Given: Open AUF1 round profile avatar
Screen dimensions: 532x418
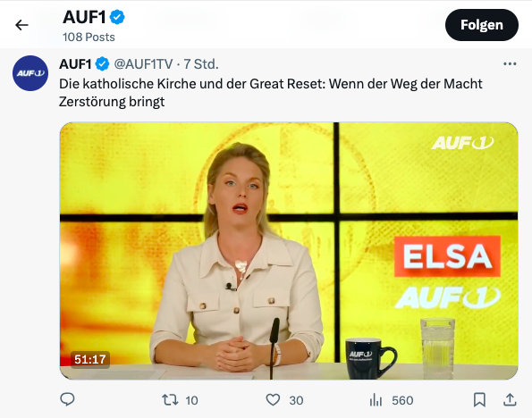Looking at the screenshot, I should click(x=30, y=73).
